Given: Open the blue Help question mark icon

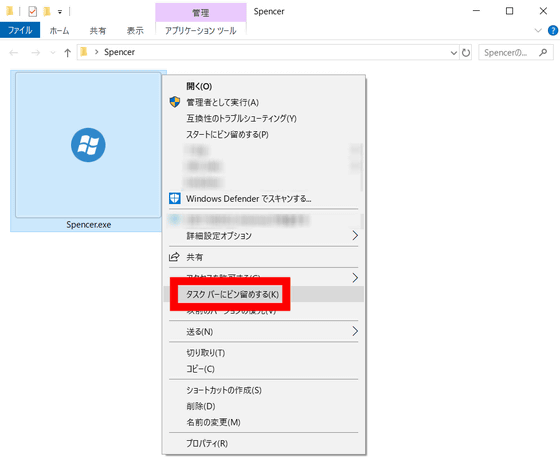Looking at the screenshot, I should click(x=553, y=30).
